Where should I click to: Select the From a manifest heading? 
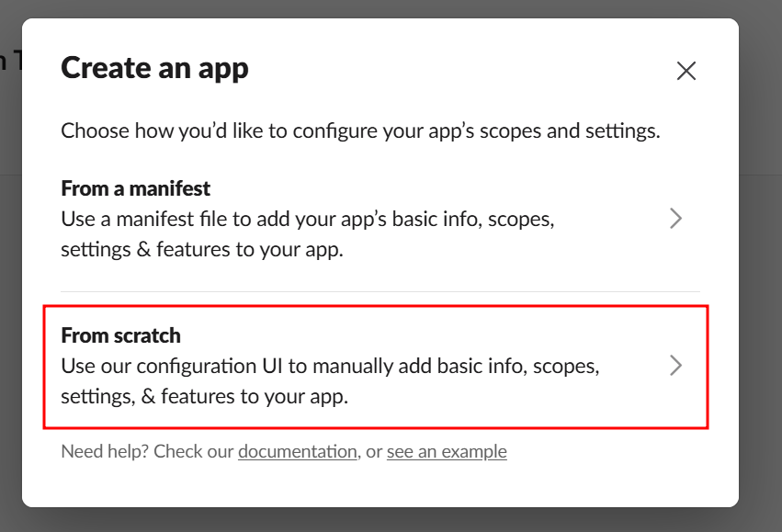coord(136,188)
